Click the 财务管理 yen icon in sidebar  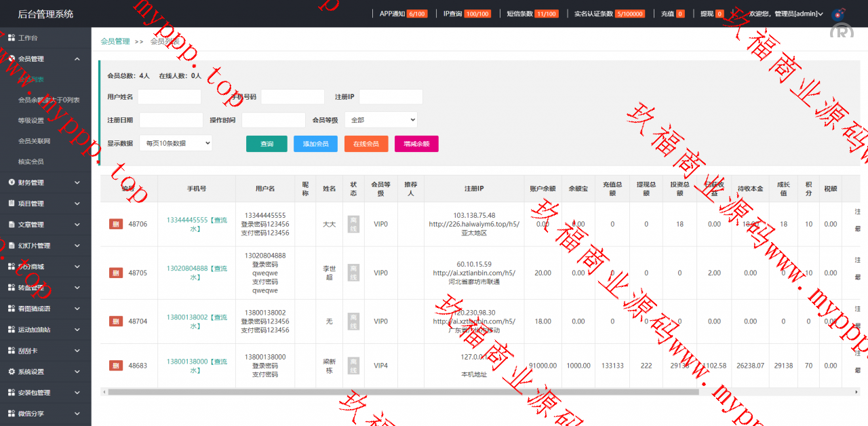(x=12, y=182)
